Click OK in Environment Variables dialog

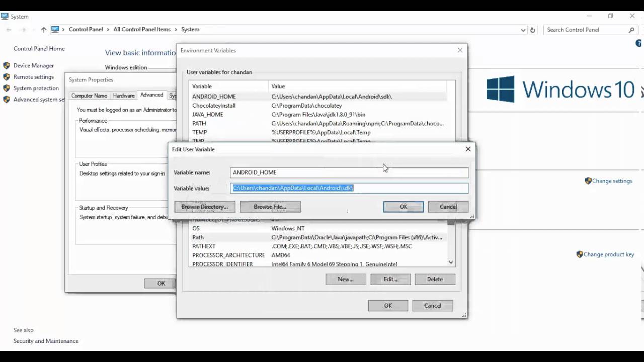[388, 305]
